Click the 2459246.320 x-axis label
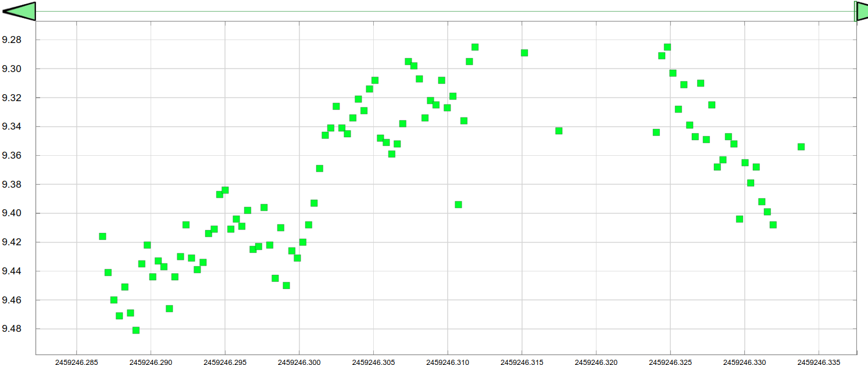The height and width of the screenshot is (365, 868). (x=596, y=362)
